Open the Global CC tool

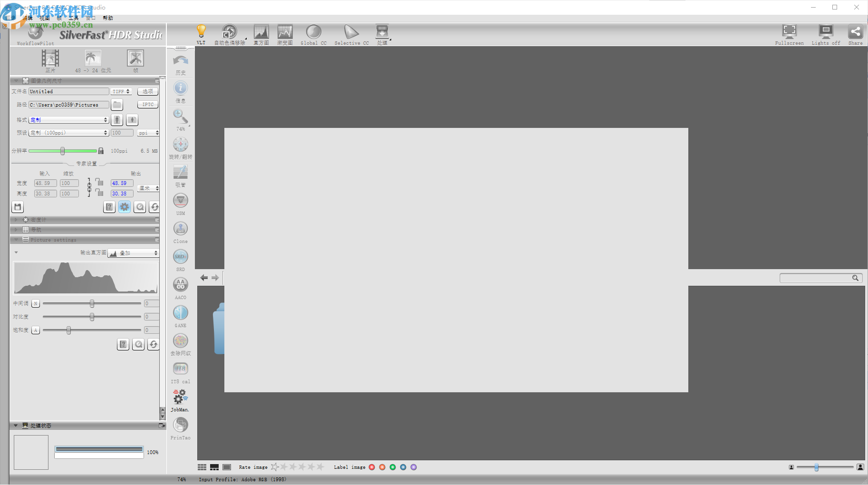pos(314,34)
